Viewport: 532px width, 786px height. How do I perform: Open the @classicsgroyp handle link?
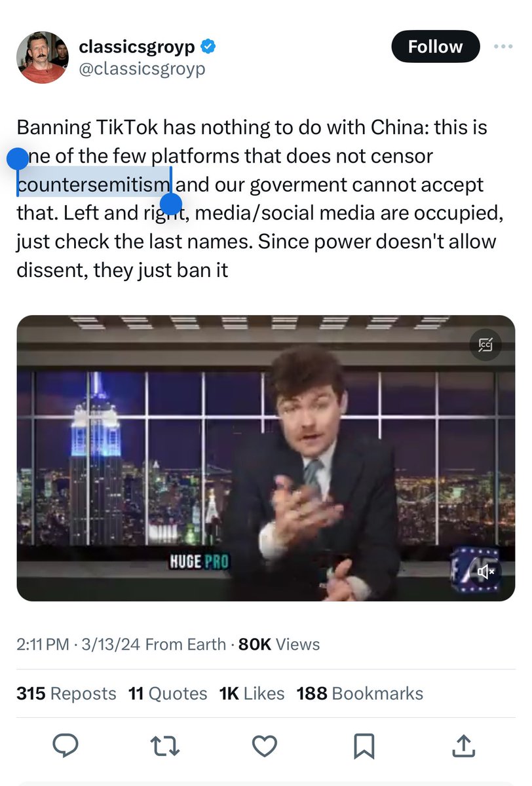(142, 68)
